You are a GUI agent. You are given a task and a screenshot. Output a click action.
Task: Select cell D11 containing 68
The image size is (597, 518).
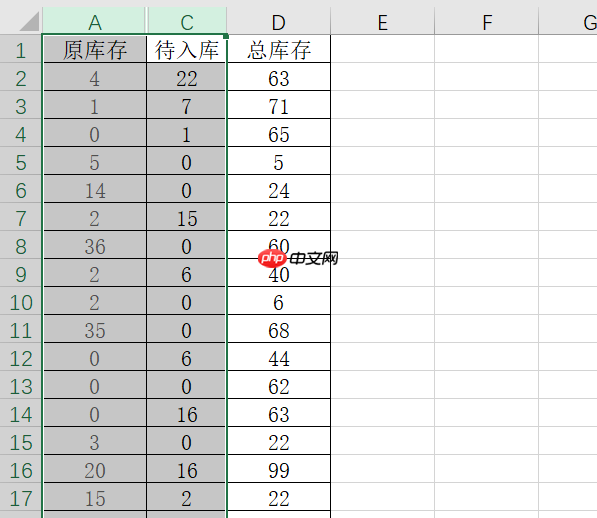[x=279, y=328]
